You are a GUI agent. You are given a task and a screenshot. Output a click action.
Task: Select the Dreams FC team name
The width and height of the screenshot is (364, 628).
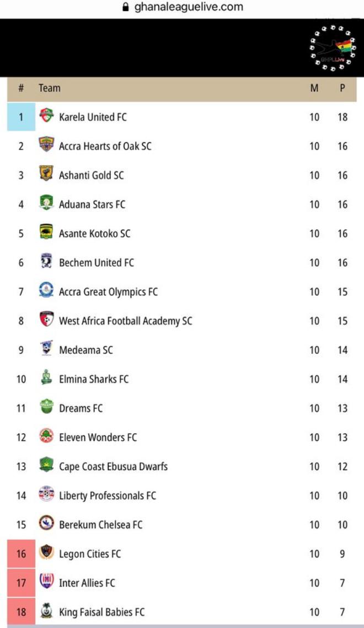81,408
